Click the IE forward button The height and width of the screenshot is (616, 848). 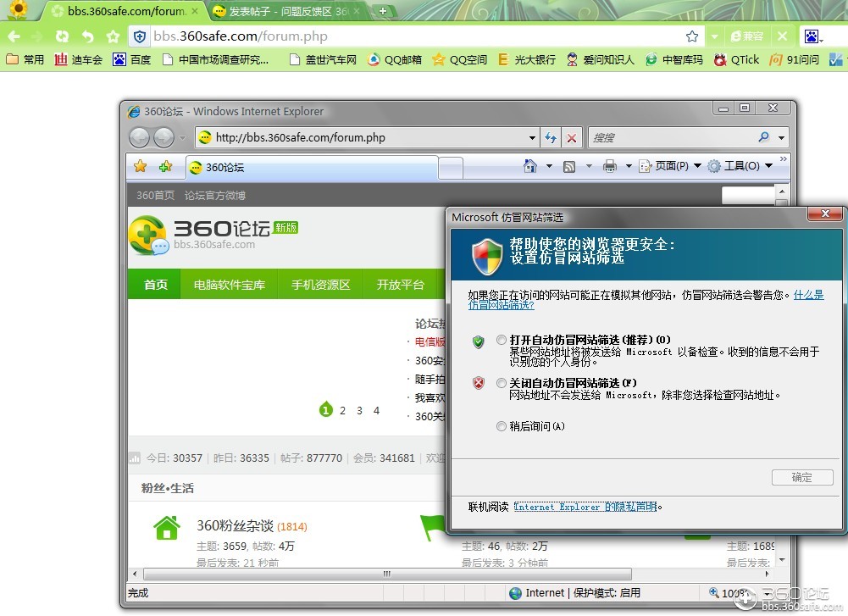pos(164,137)
